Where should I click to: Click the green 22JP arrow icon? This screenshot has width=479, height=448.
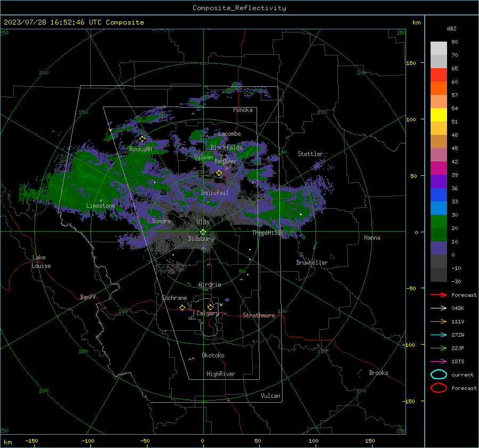(x=439, y=348)
